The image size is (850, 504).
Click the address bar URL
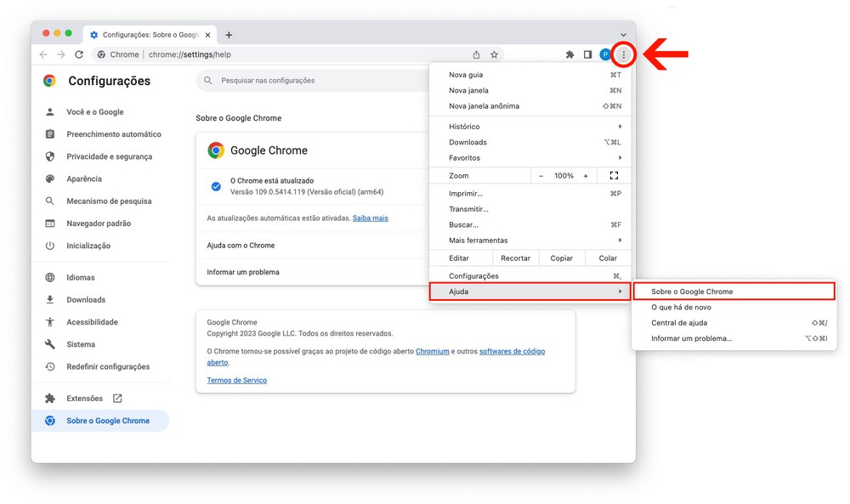click(x=190, y=54)
